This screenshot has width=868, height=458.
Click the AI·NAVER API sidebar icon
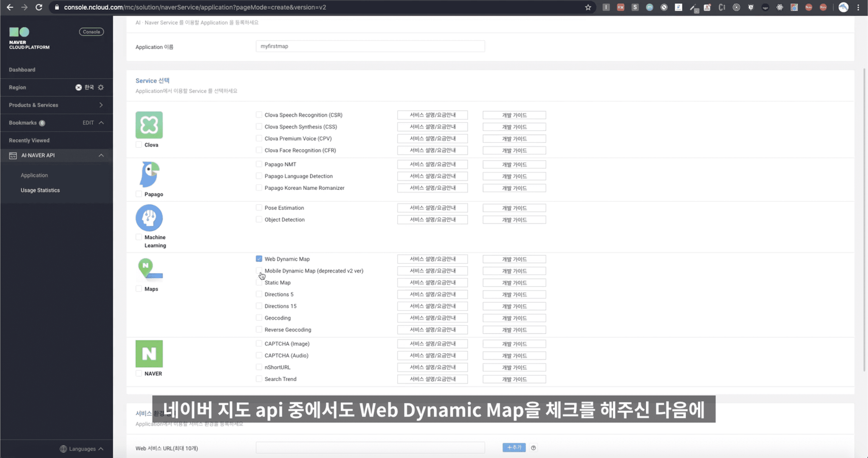[x=13, y=156]
